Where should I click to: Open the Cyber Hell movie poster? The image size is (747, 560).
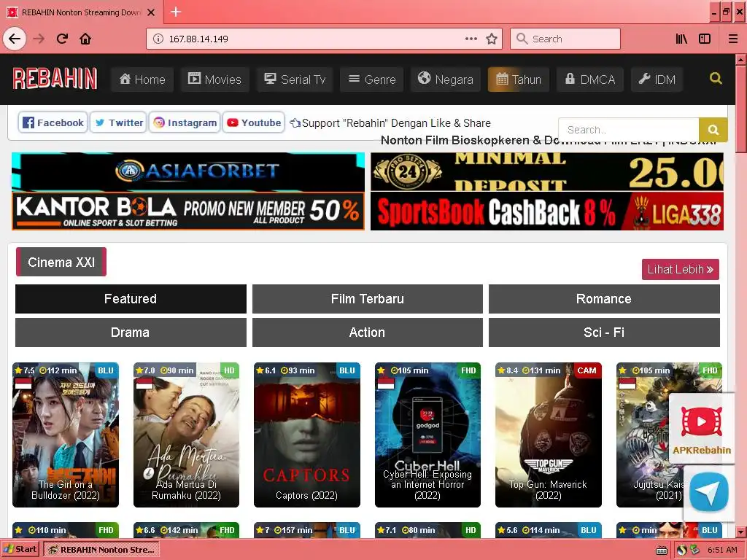(x=427, y=435)
